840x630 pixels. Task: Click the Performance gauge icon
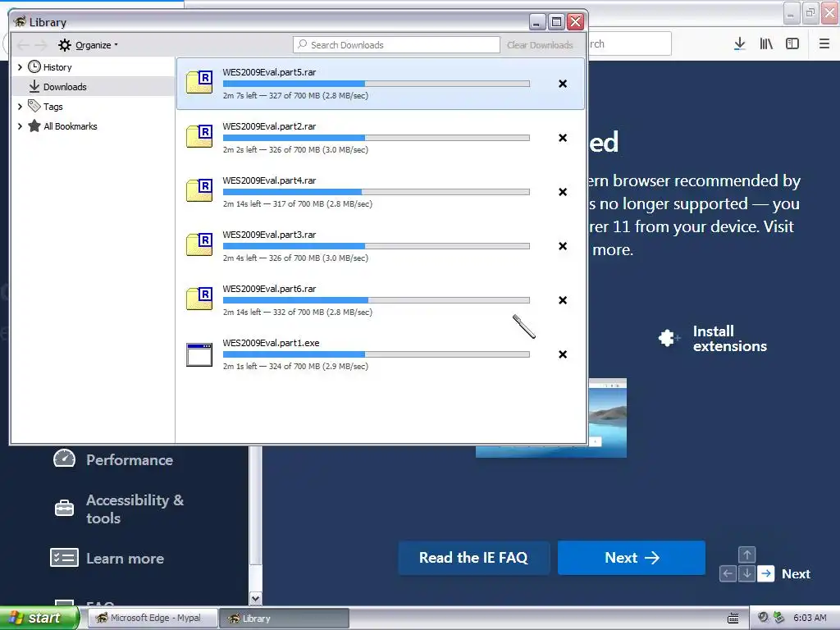(x=64, y=458)
